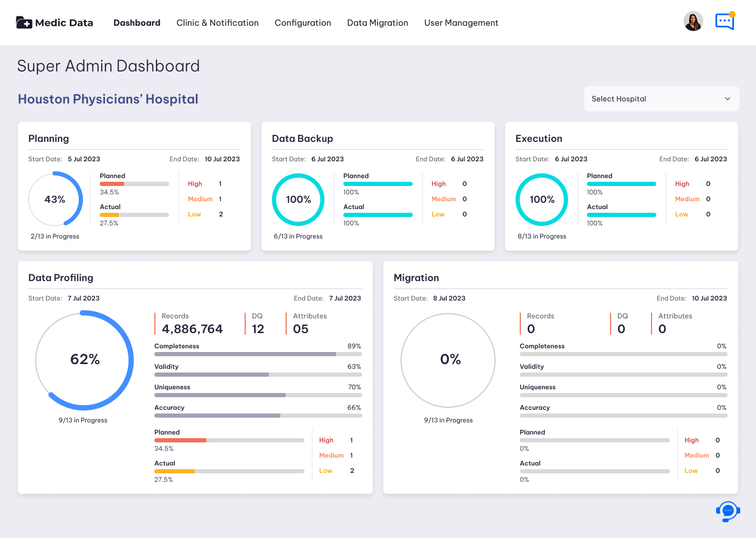Click the Houston Physicians' Hospital heading
The image size is (756, 538).
pos(108,99)
